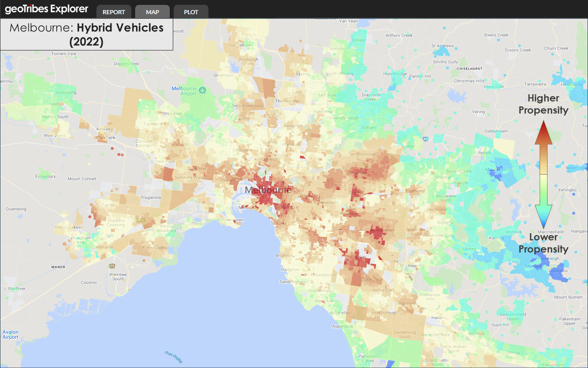This screenshot has width=588, height=368.
Task: Click the Melbourne Airport text label
Action: click(x=184, y=91)
